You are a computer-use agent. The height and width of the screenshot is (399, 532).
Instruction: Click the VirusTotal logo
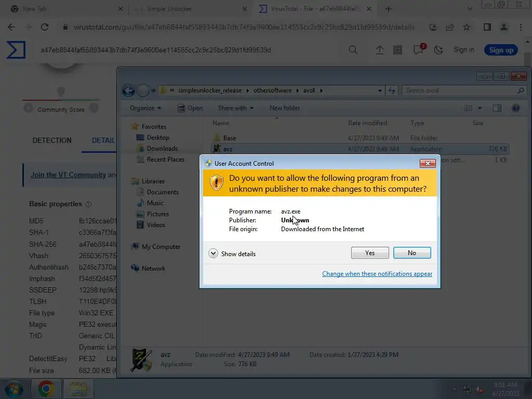(x=16, y=50)
